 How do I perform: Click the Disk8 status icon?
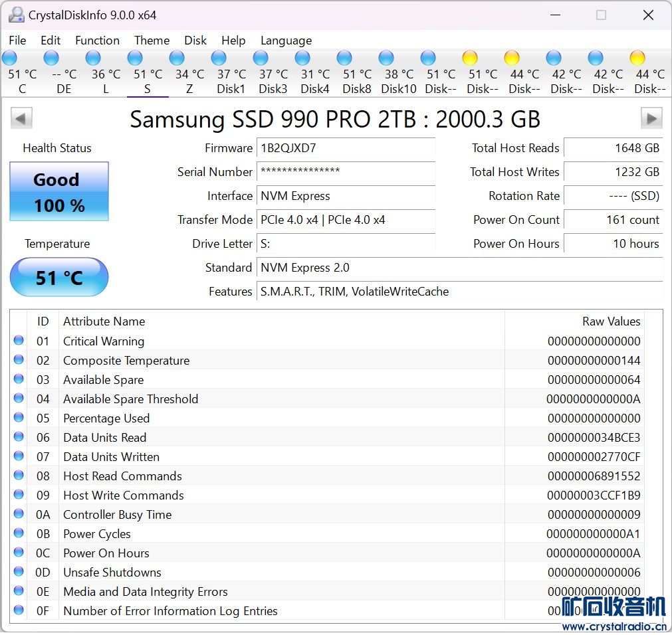click(344, 58)
